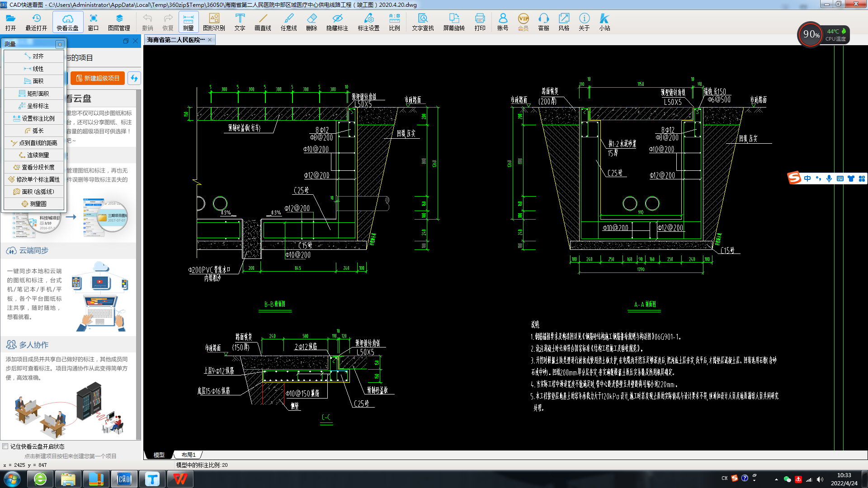Click the Sogou microphone voice input icon
Screen dimensions: 868x488
(x=829, y=178)
